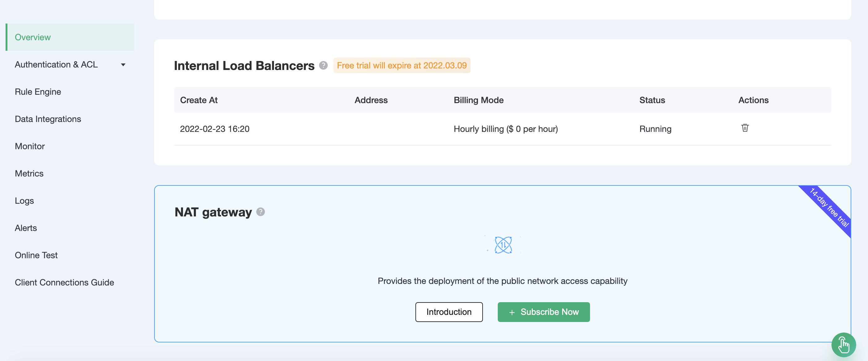Screen dimensions: 868x361
Task: Click the Running status cell
Action: pyautogui.click(x=655, y=129)
